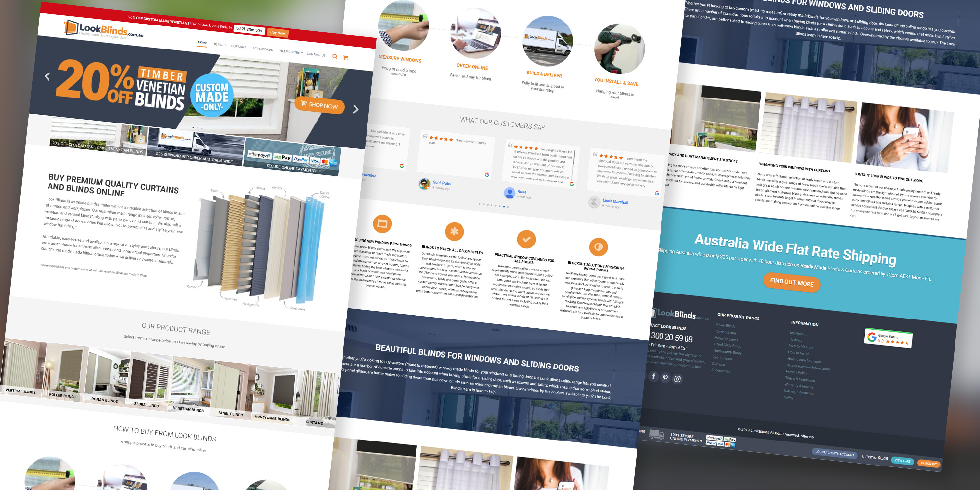
Task: Click the Google Rating 5.0 badge
Action: (x=888, y=338)
